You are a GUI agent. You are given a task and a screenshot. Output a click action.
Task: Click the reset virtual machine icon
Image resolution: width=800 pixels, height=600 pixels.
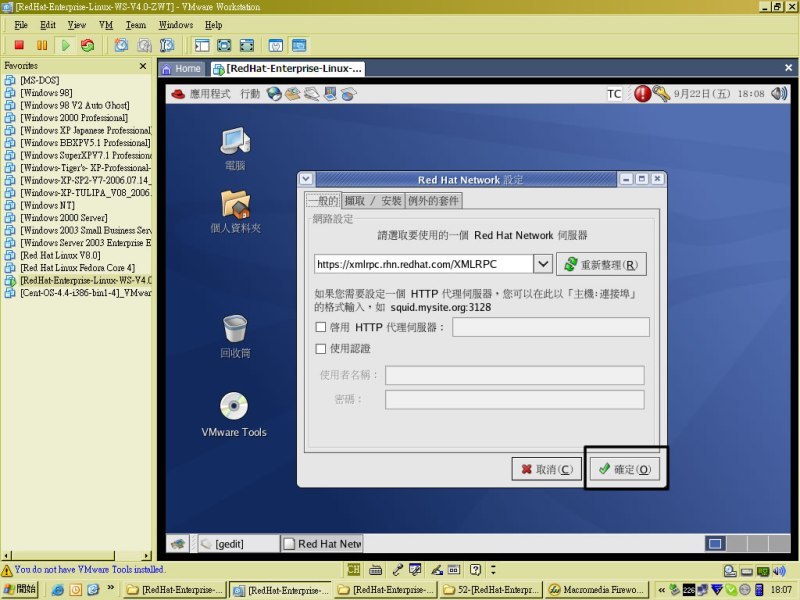point(88,45)
